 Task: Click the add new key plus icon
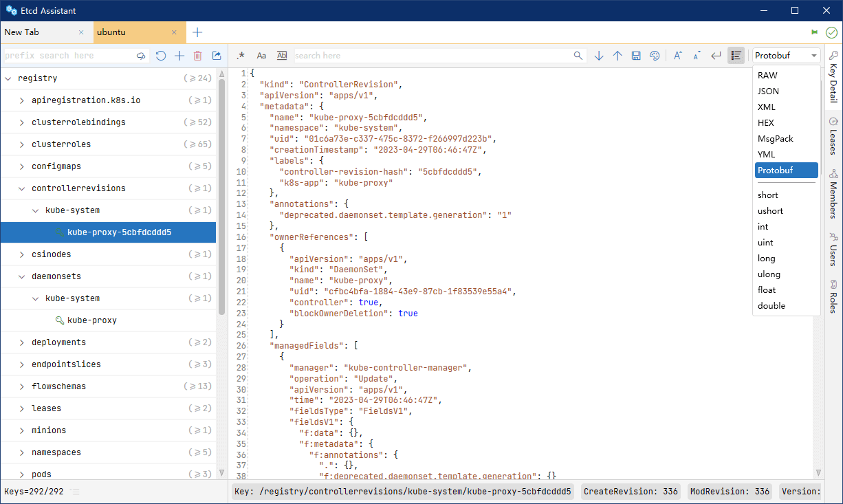coord(179,56)
